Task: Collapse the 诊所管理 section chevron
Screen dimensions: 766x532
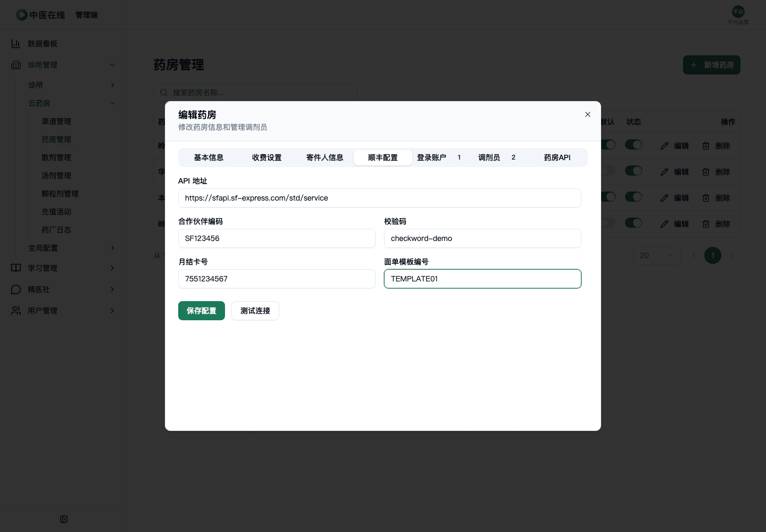Action: point(112,65)
